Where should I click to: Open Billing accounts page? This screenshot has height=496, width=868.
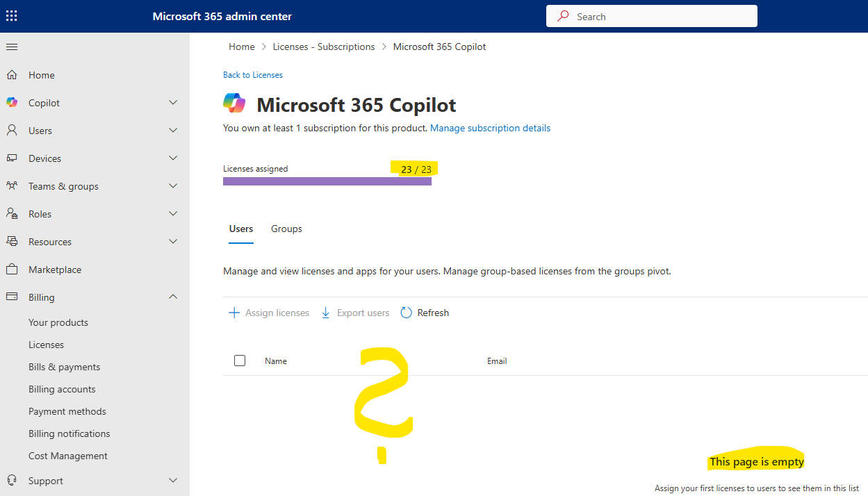[62, 389]
